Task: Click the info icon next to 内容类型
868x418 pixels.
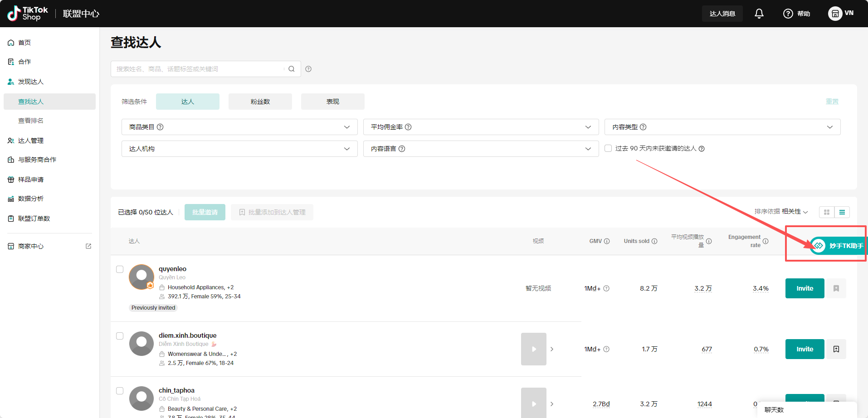Action: 643,127
